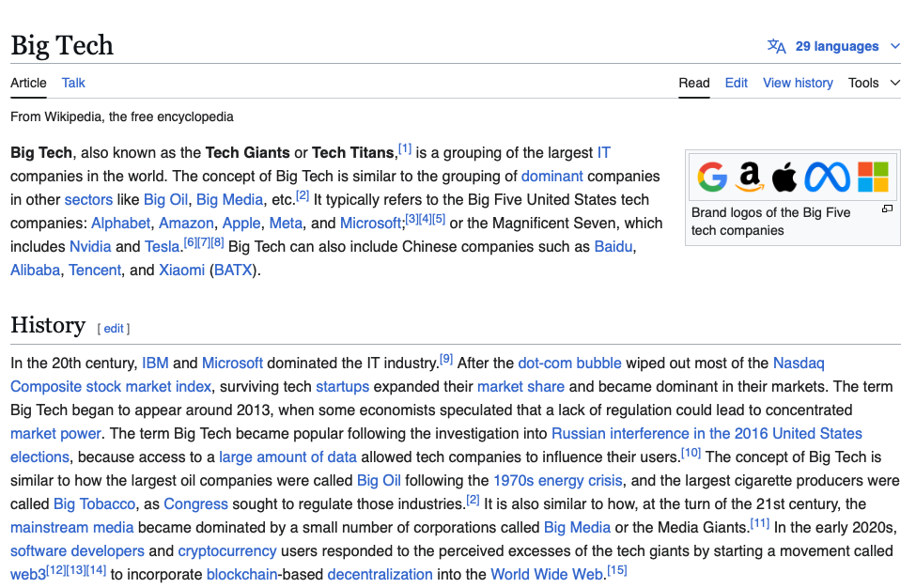Click the History section edit link
916x588 pixels.
point(114,328)
